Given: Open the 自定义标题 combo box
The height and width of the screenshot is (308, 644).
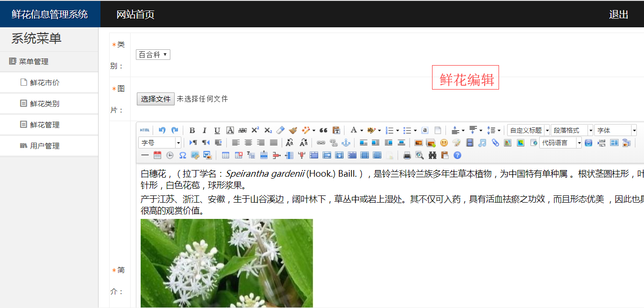Looking at the screenshot, I should 528,130.
